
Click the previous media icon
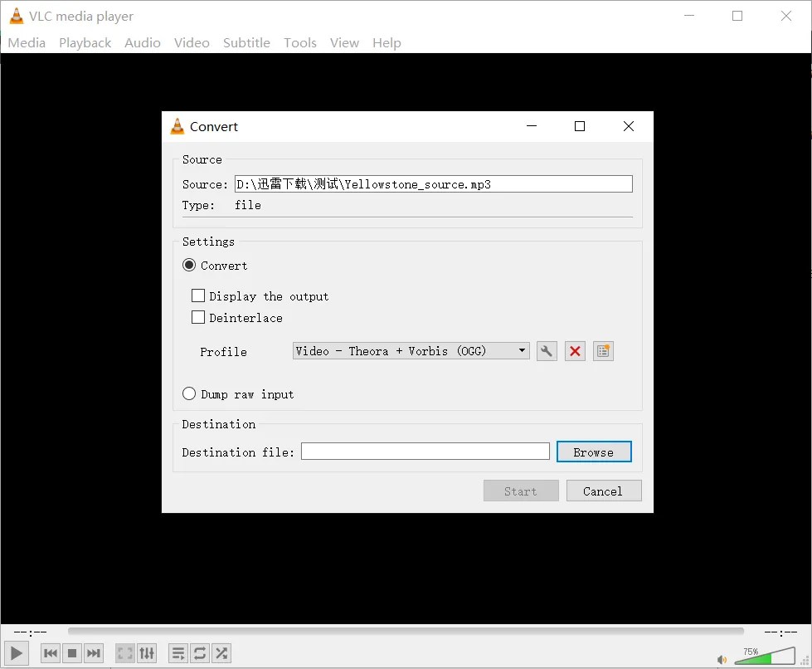pyautogui.click(x=50, y=653)
